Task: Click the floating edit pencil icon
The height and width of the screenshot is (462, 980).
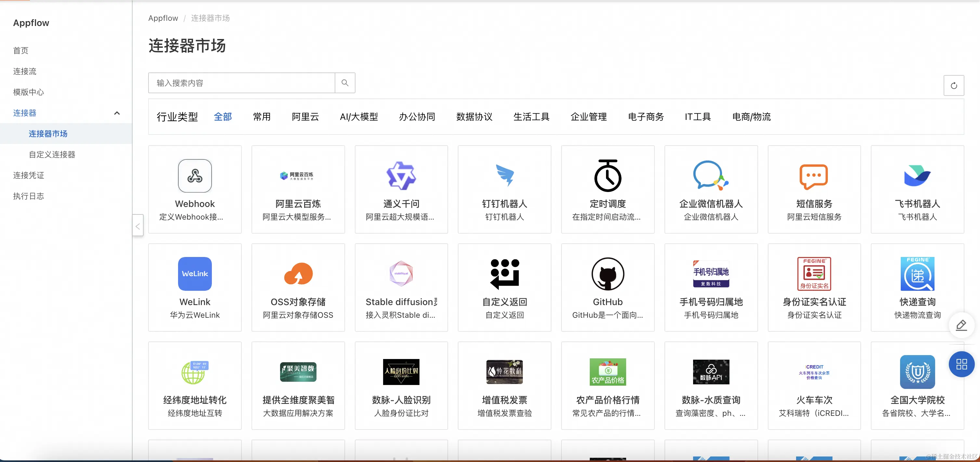Action: (x=961, y=325)
